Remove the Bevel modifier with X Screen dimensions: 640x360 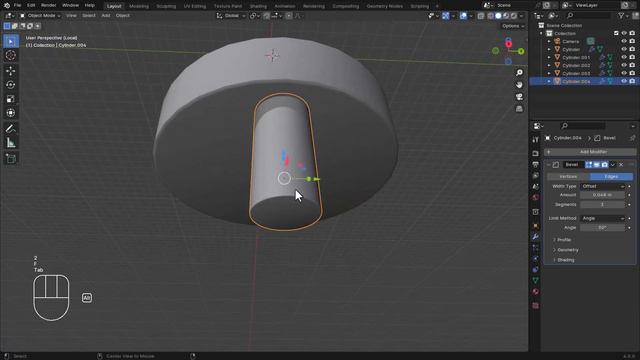[621, 164]
